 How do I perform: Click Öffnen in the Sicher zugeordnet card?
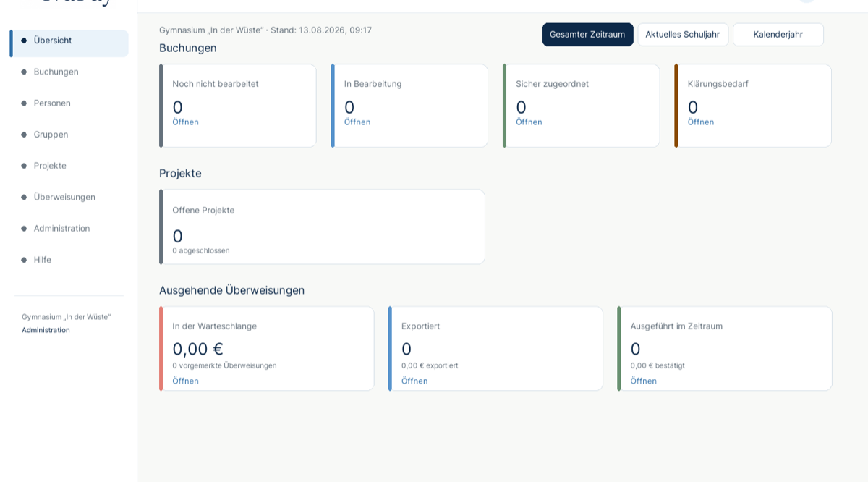click(529, 122)
